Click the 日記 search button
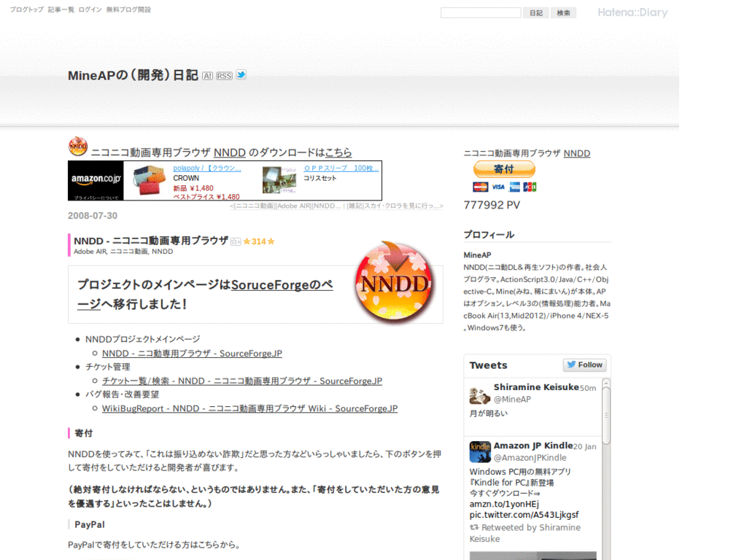 [536, 13]
